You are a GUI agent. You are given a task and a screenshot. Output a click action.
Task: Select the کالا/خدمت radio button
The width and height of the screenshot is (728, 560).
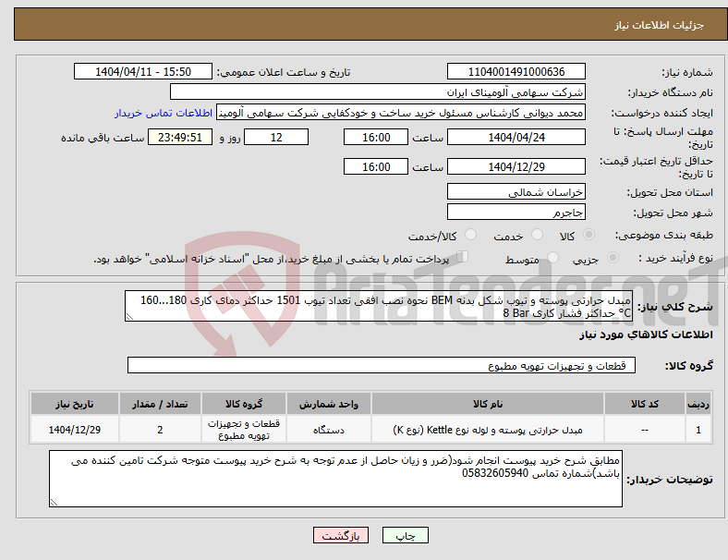coord(471,235)
